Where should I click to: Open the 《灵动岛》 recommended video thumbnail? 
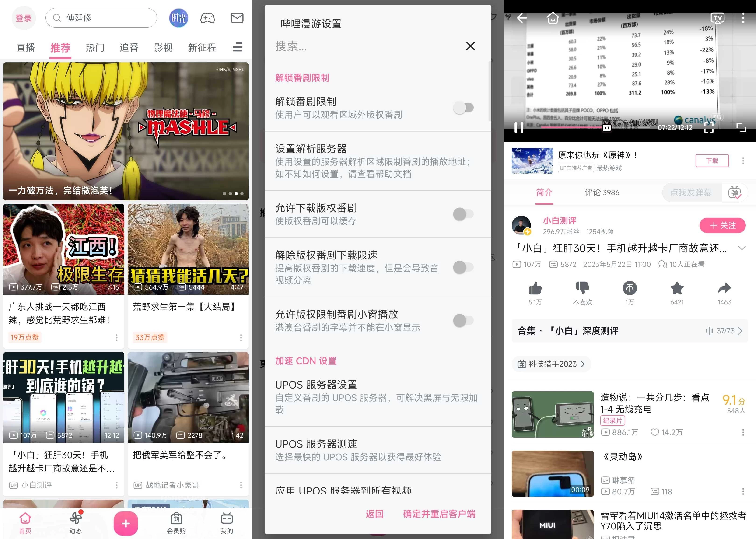tap(553, 474)
